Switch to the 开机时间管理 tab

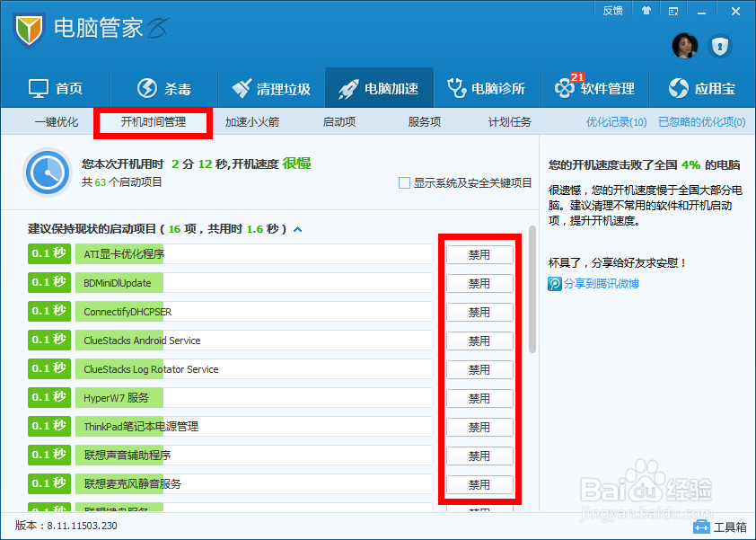point(154,122)
